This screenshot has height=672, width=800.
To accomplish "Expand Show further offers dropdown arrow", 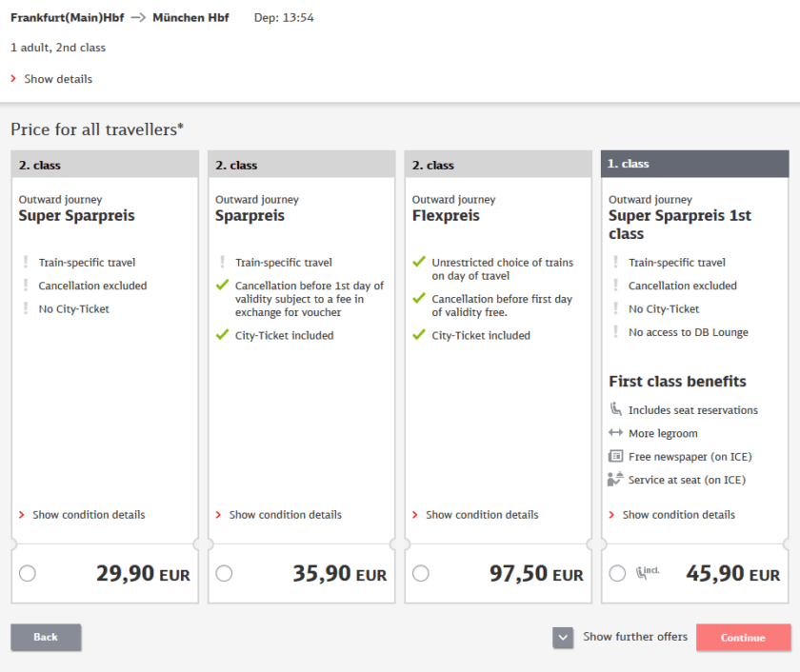I will (x=563, y=638).
